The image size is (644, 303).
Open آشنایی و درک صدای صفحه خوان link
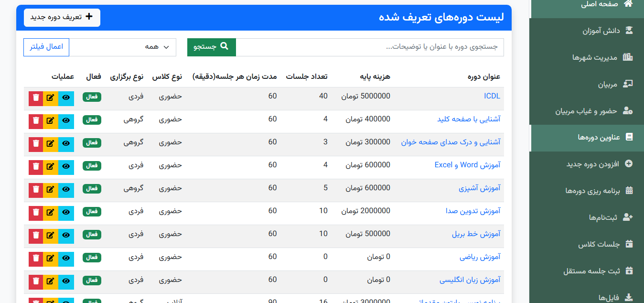pos(451,142)
